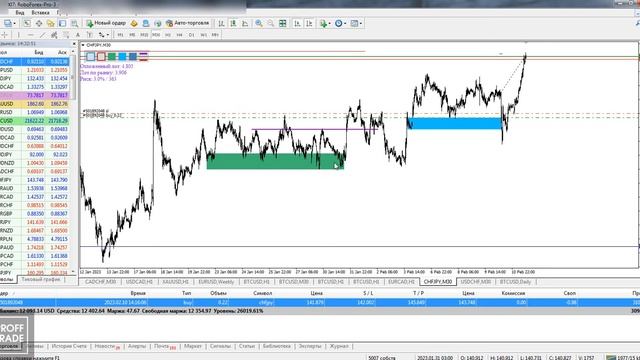Switch timeframe to M15
The image size is (640, 360).
pyautogui.click(x=144, y=35)
